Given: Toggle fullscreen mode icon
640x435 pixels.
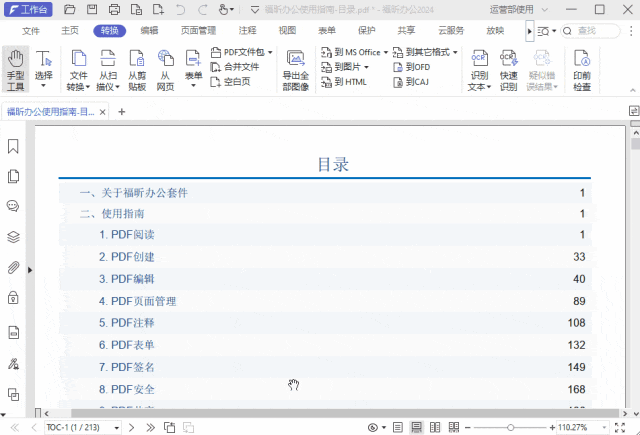Looking at the screenshot, I should [x=620, y=427].
